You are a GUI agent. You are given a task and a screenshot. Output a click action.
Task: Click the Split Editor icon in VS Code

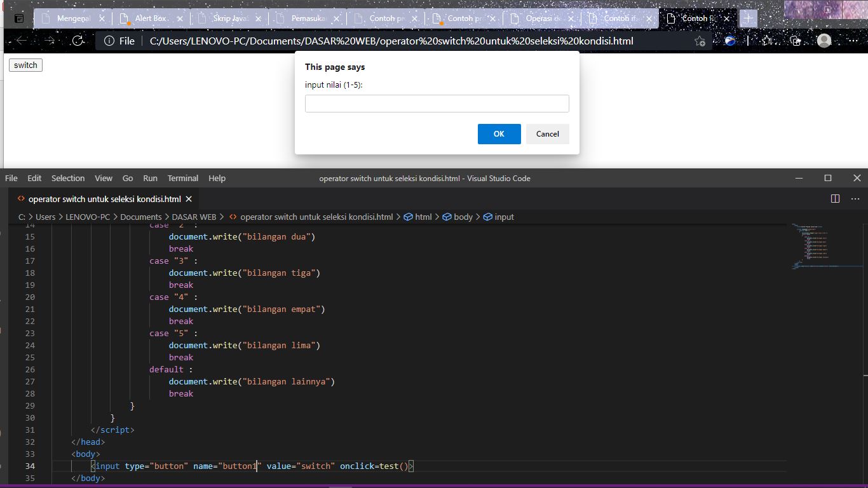(834, 198)
